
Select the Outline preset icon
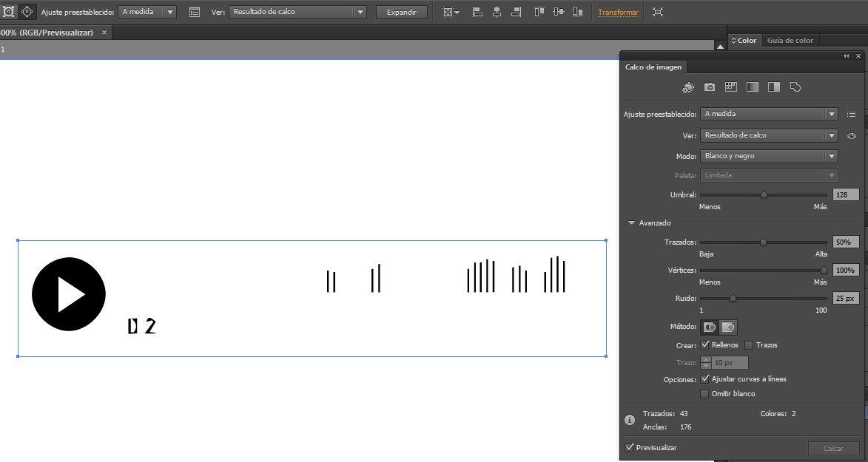tap(795, 87)
